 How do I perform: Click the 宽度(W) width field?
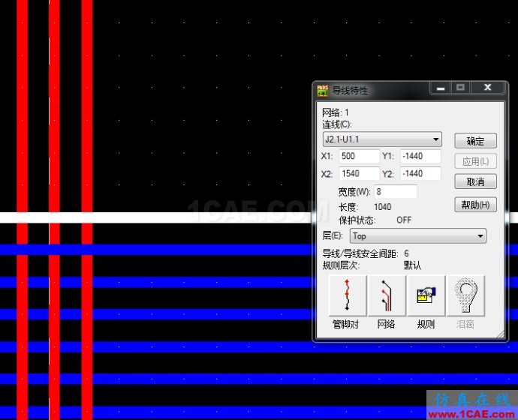click(396, 192)
